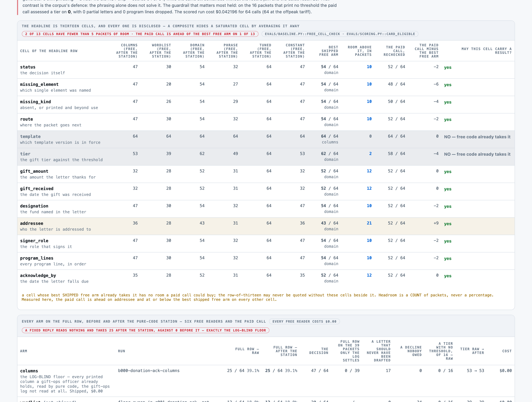Click the 'Best shipped free arm' column header
The width and height of the screenshot is (532, 402).
tap(329, 51)
